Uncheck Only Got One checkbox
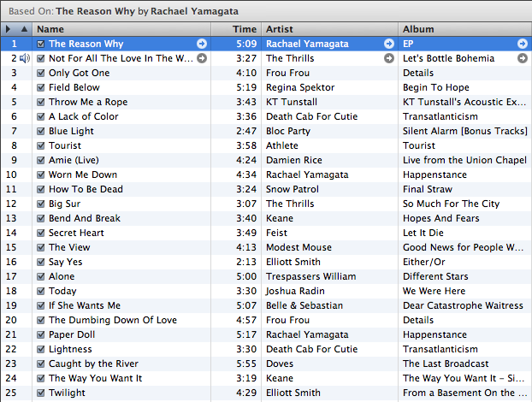Image resolution: width=532 pixels, height=402 pixels. (41, 73)
